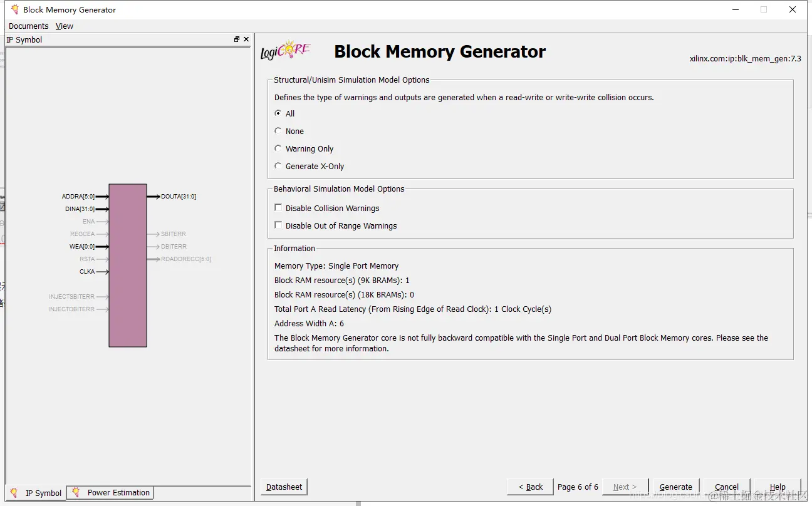Select the All collision warning option

pos(278,113)
